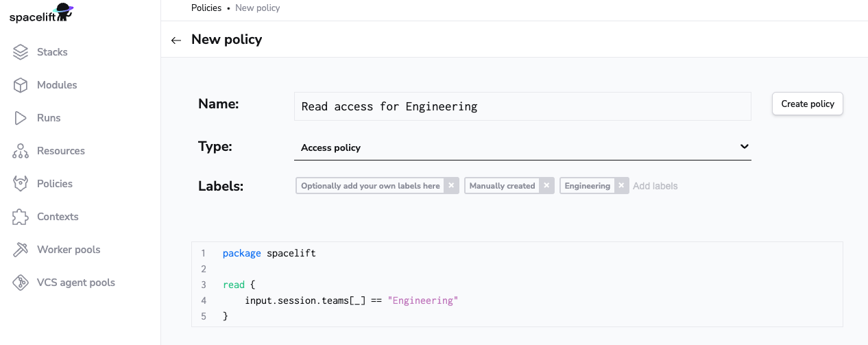Select Worker pools in the sidebar
Screen dimensions: 868x345
click(x=69, y=250)
